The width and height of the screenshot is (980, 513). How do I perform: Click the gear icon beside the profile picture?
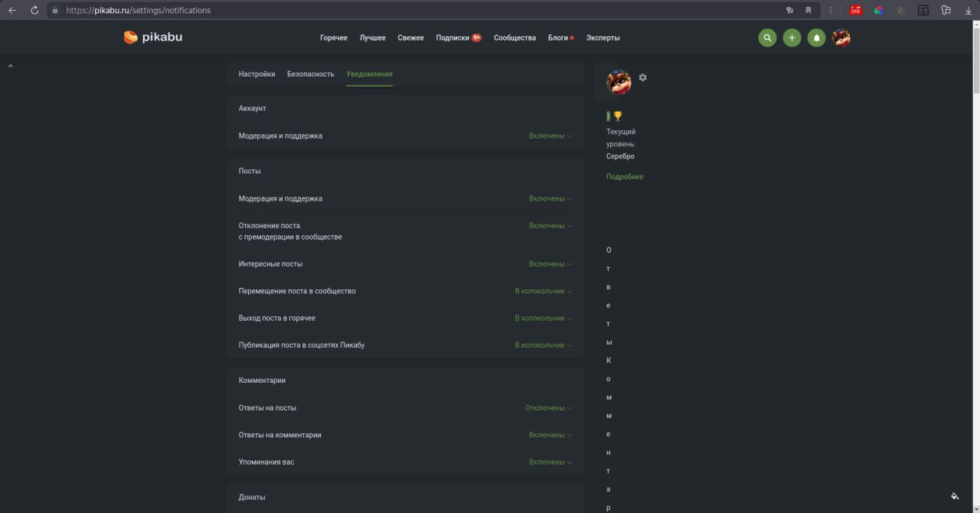[642, 77]
